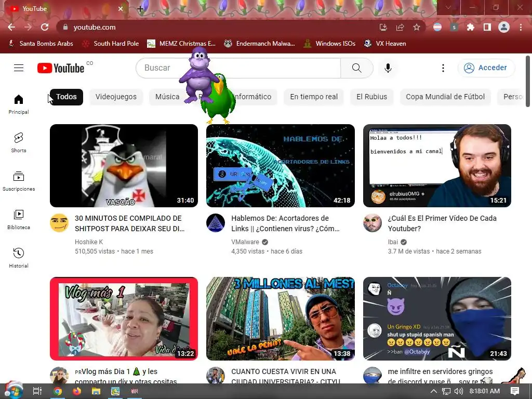Open VX Heaven bookmark

point(385,44)
